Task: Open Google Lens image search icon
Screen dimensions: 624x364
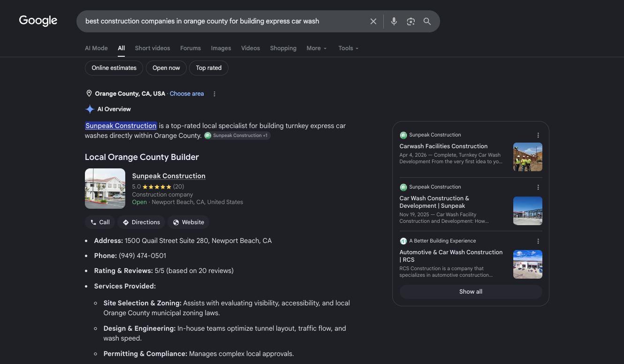Action: pos(411,22)
